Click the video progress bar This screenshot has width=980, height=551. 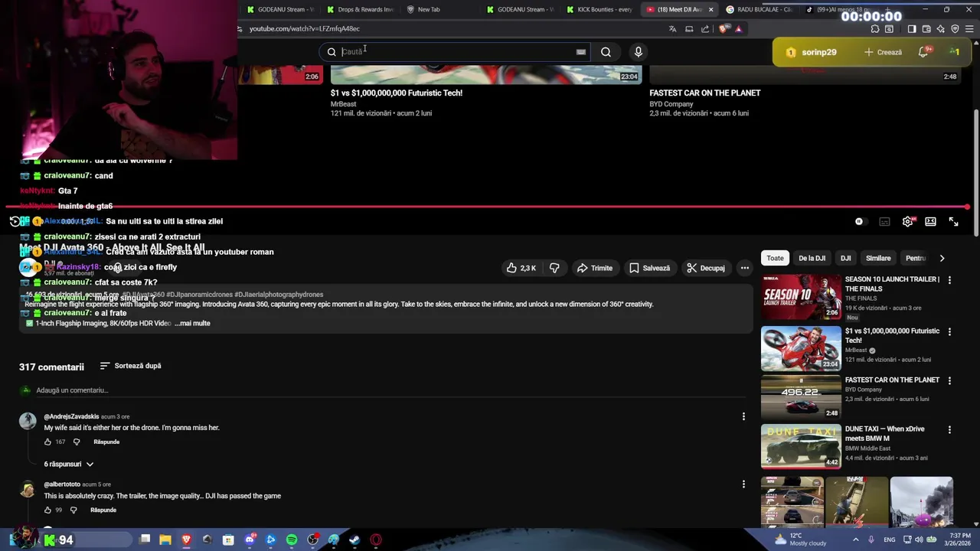point(487,207)
